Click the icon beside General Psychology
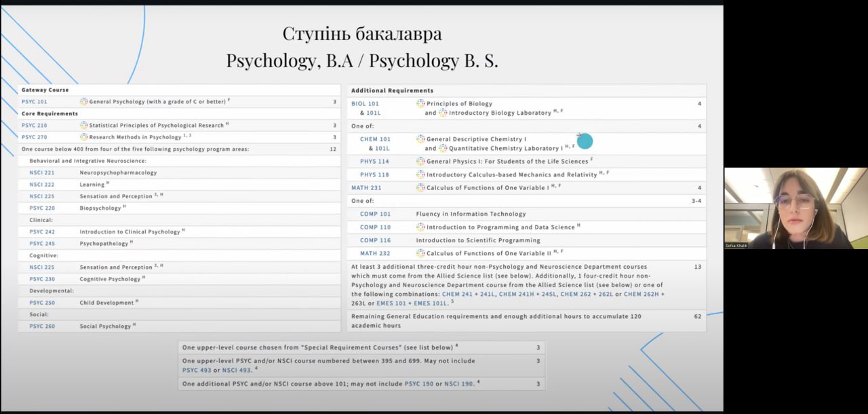The width and height of the screenshot is (868, 414). tap(84, 102)
